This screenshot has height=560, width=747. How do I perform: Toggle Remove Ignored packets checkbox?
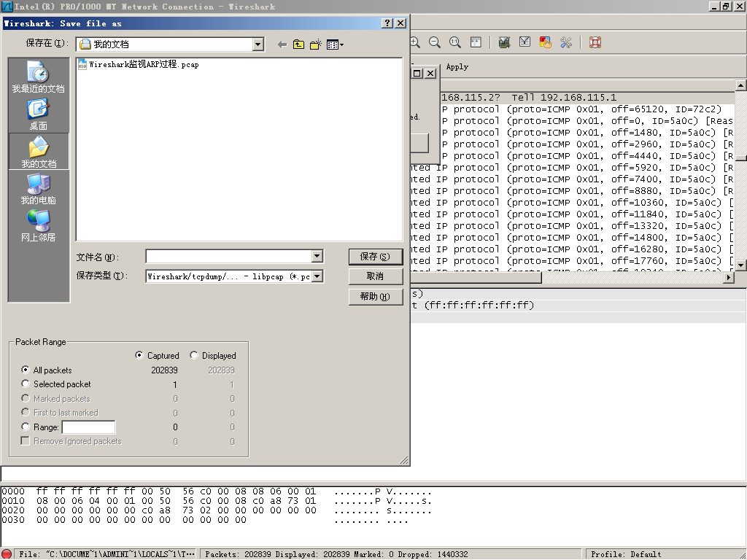[x=26, y=441]
